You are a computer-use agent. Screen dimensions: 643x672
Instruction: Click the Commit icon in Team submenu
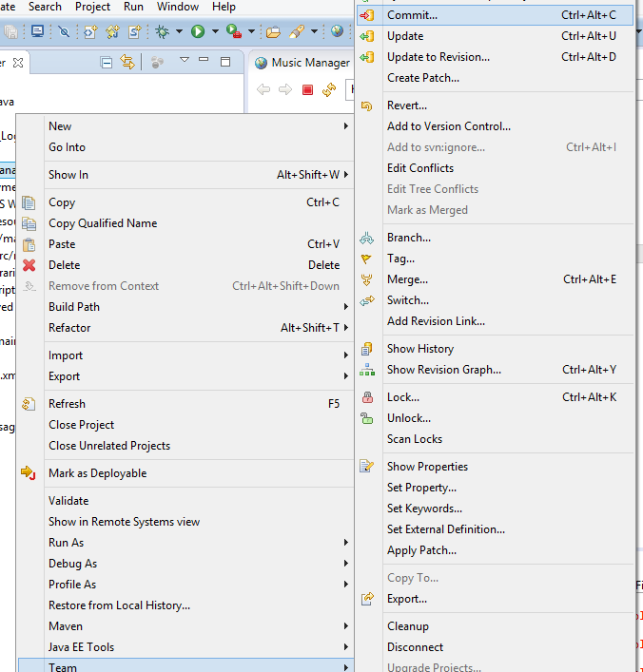(x=367, y=15)
